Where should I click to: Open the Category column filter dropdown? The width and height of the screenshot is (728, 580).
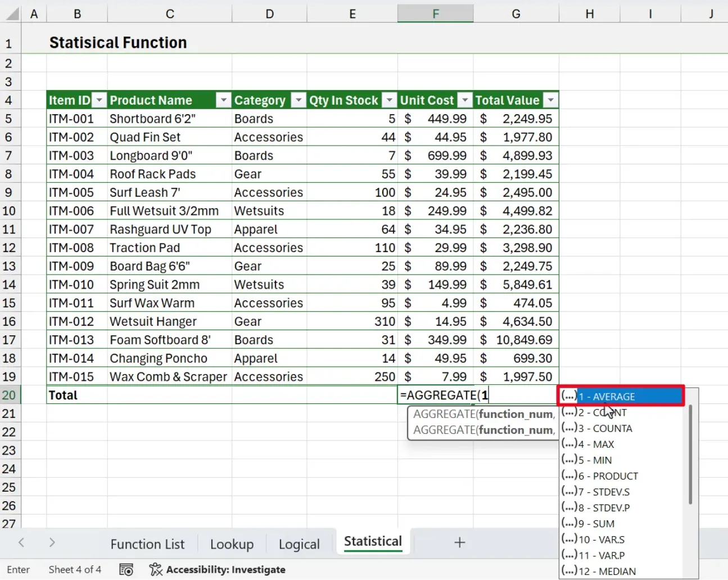tap(299, 100)
